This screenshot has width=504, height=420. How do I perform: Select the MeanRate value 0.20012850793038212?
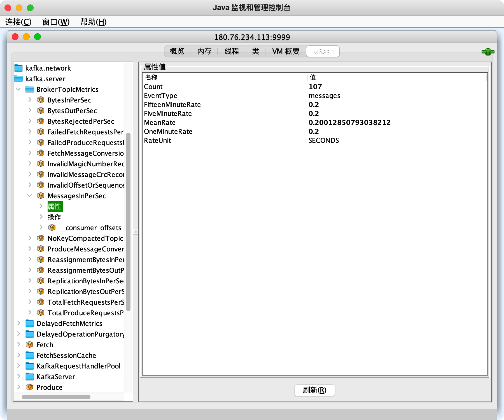[x=349, y=122]
